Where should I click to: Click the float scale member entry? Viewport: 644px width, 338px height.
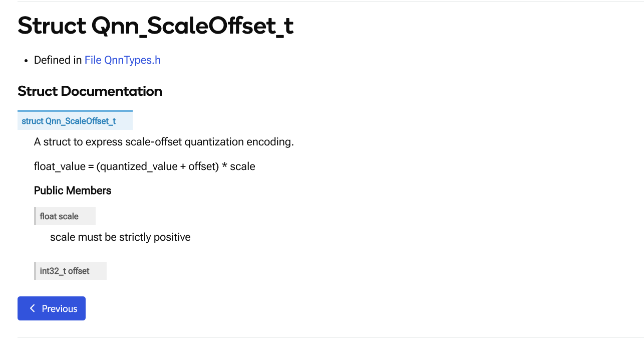click(65, 216)
